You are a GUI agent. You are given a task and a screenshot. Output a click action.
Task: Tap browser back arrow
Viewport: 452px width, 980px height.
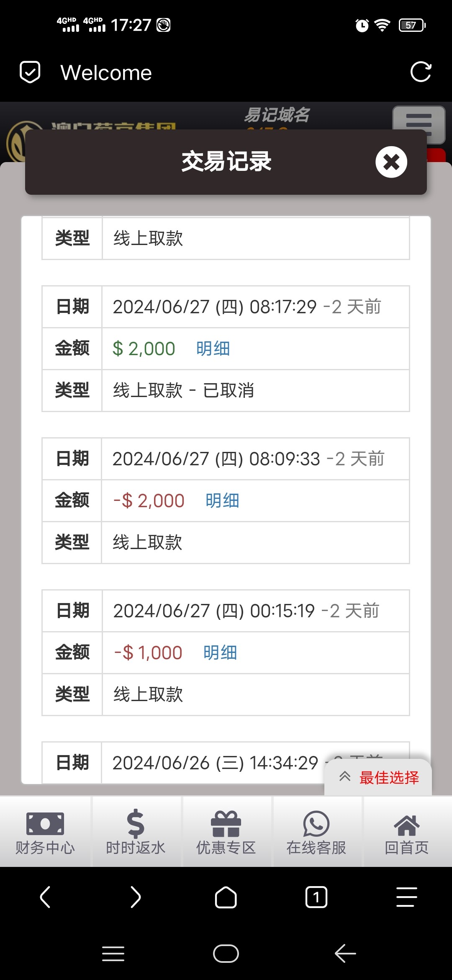[x=45, y=897]
